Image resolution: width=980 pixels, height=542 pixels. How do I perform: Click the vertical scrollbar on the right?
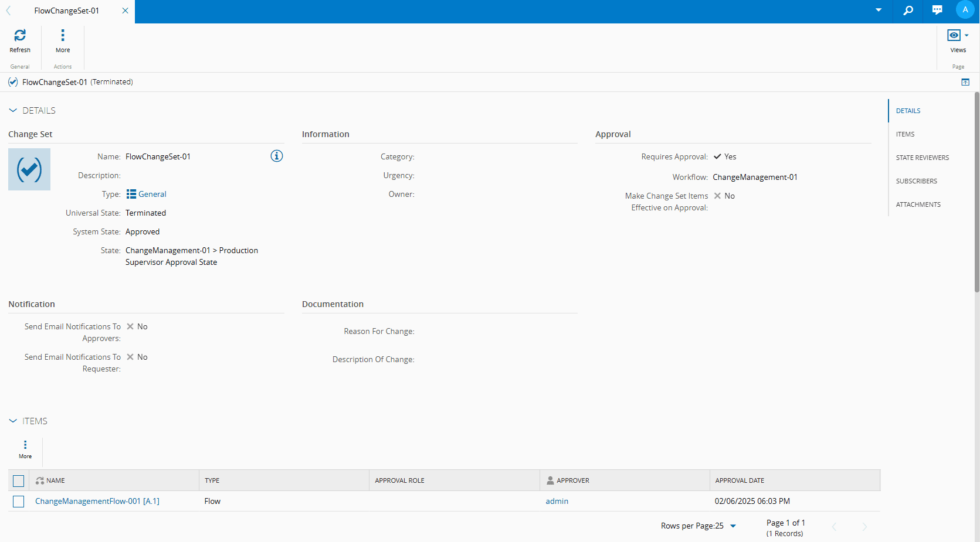[976, 192]
